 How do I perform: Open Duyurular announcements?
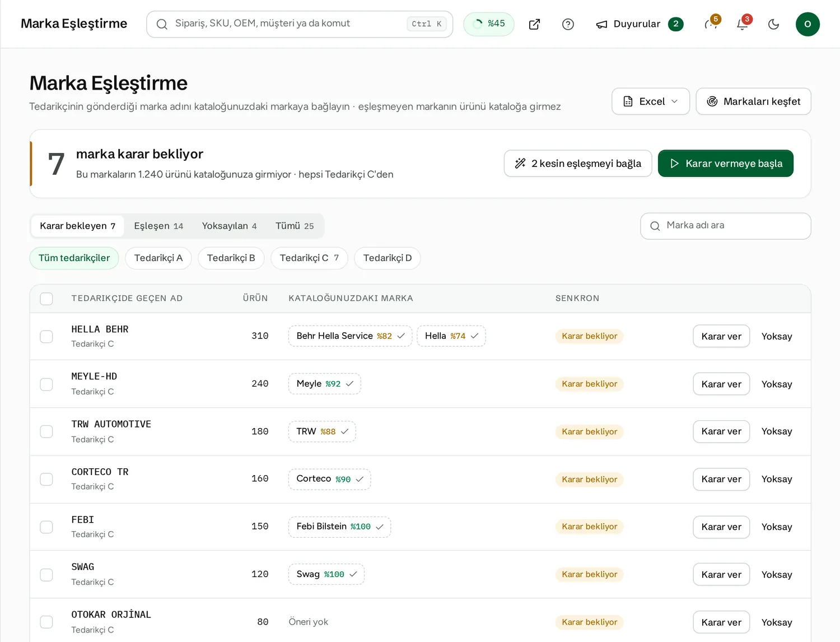coord(640,24)
